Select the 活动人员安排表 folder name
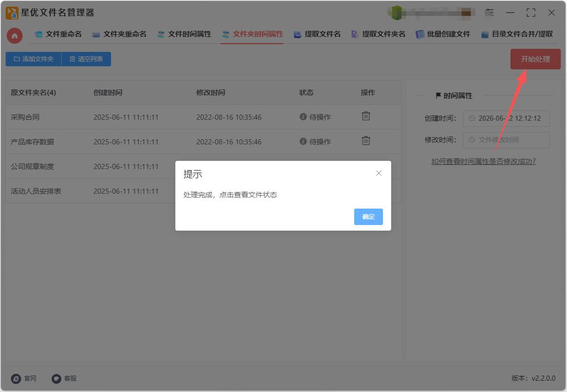This screenshot has height=392, width=567. coord(36,191)
